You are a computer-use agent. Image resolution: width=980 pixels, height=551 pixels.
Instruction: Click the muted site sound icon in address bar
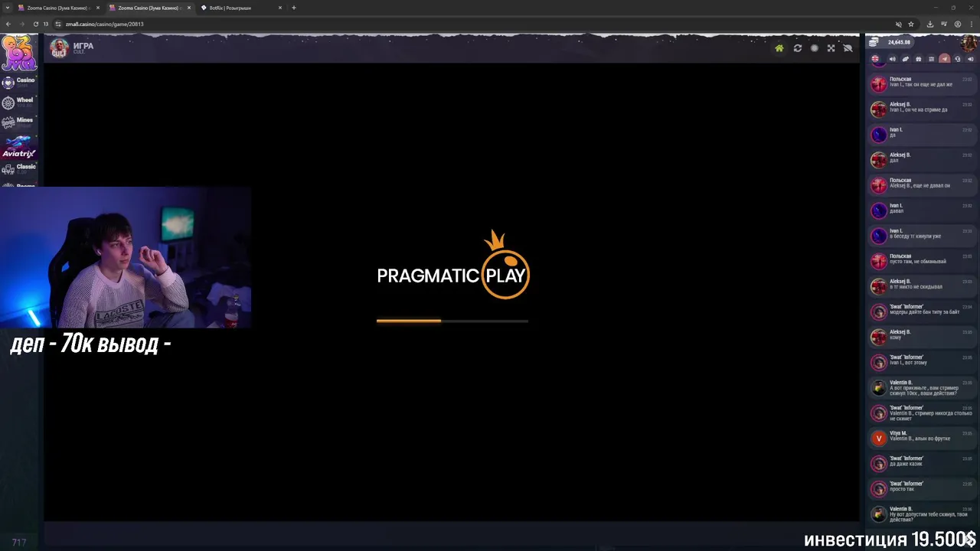(x=899, y=24)
